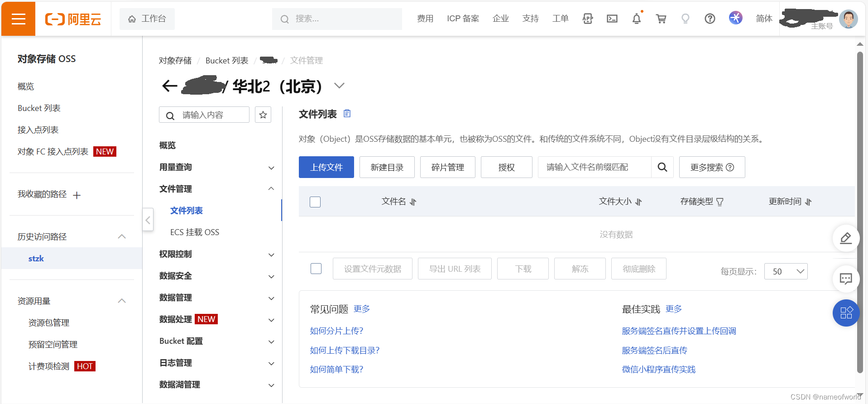Add a favorite path with plus icon
The height and width of the screenshot is (404, 868).
pyautogui.click(x=77, y=195)
